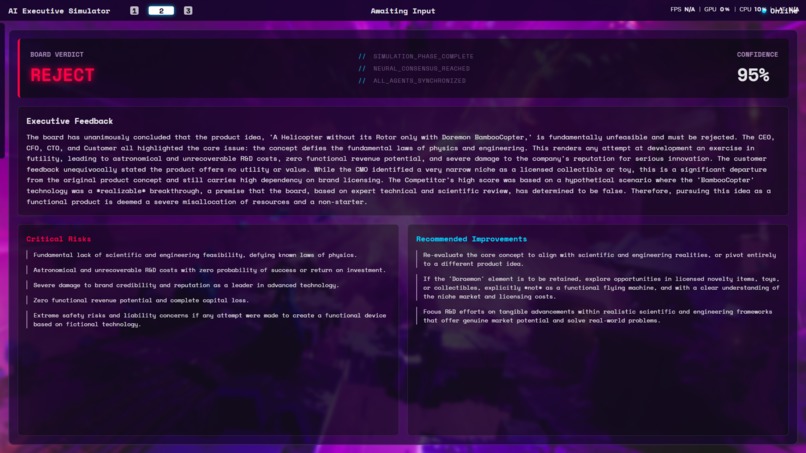Click the red REJECT verdict

pyautogui.click(x=62, y=75)
